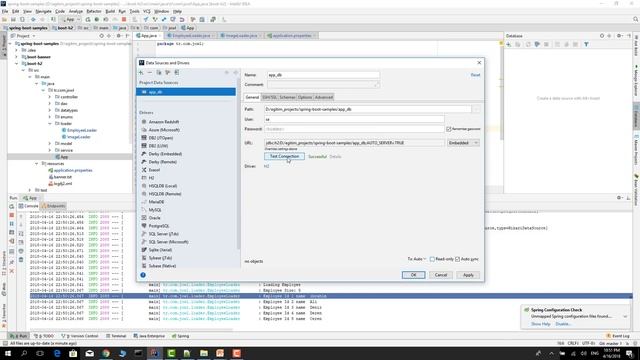Screen dimensions: 640x360
Task: Click the Details link beside Successful
Action: click(335, 157)
